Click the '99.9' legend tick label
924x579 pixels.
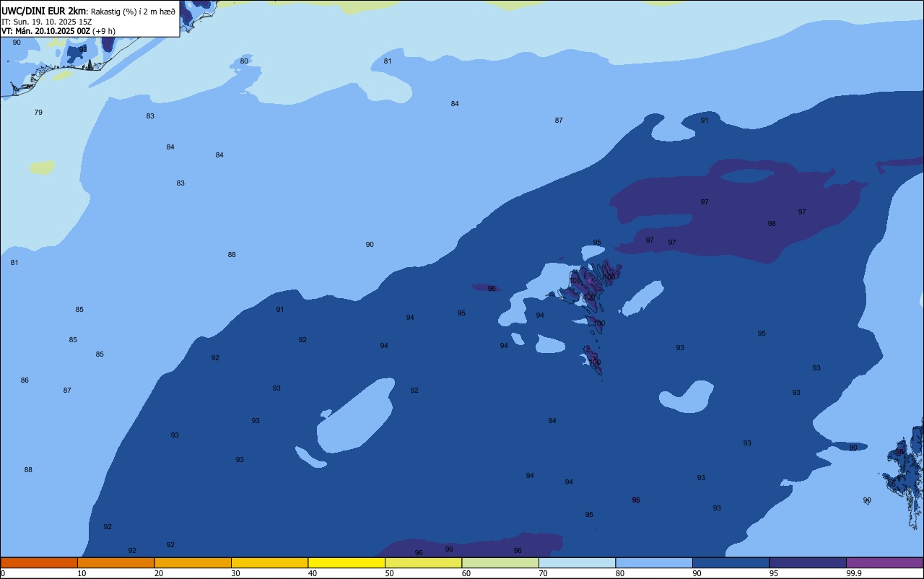click(x=854, y=573)
